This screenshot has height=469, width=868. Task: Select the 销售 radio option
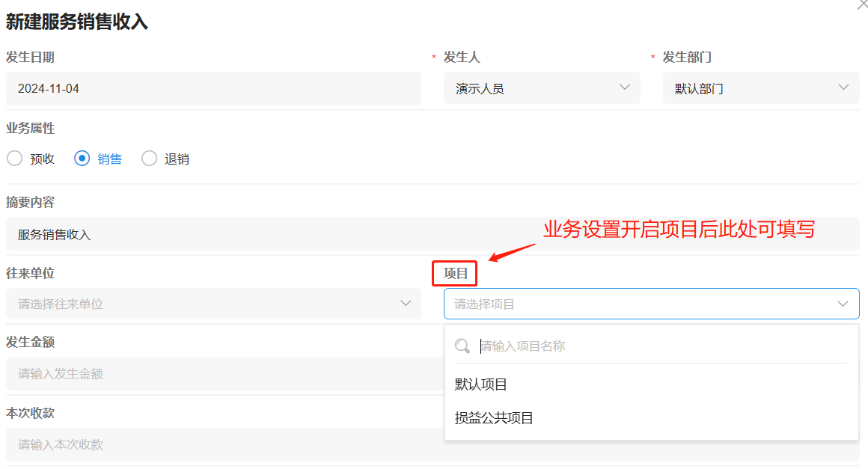(x=82, y=159)
